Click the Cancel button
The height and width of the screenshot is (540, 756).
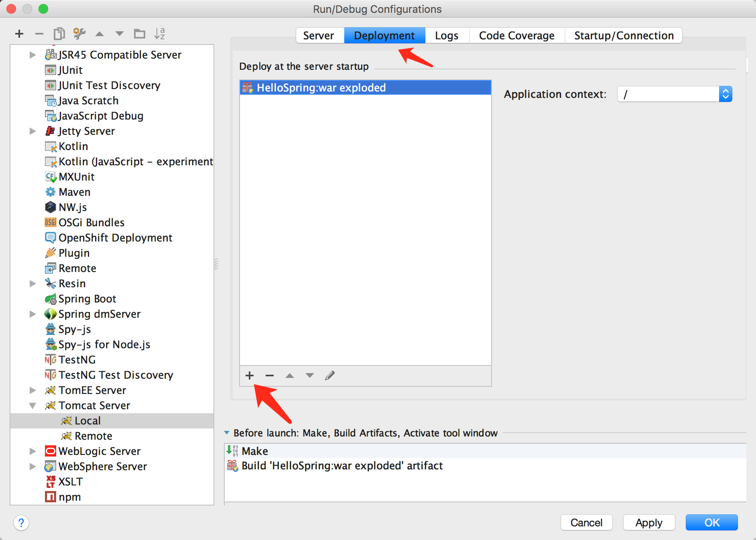pyautogui.click(x=586, y=522)
